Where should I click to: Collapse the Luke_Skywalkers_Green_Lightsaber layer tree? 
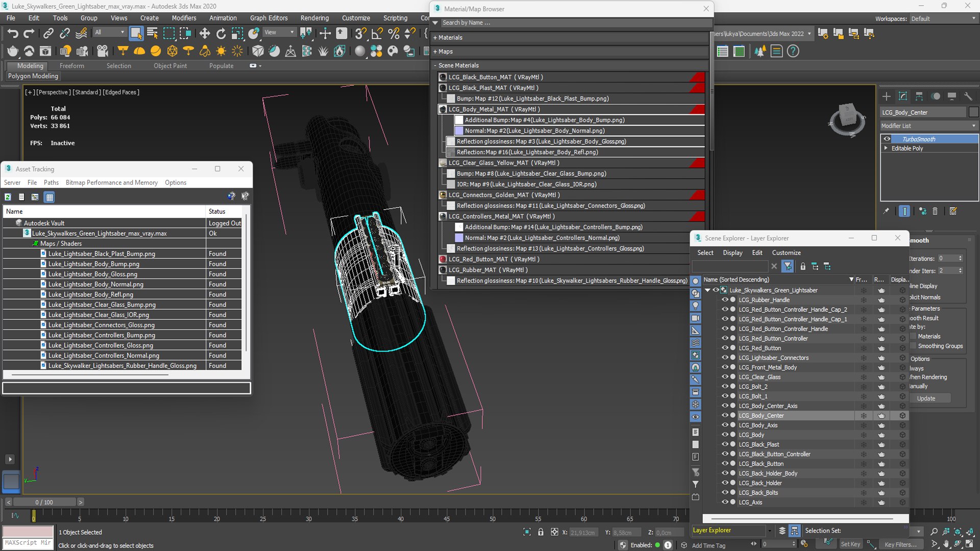click(707, 290)
